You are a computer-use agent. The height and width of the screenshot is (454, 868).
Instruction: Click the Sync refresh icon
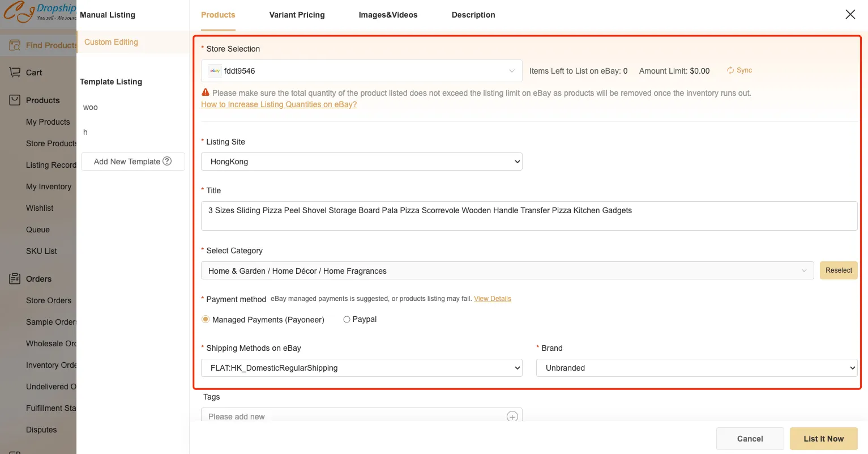pos(730,71)
